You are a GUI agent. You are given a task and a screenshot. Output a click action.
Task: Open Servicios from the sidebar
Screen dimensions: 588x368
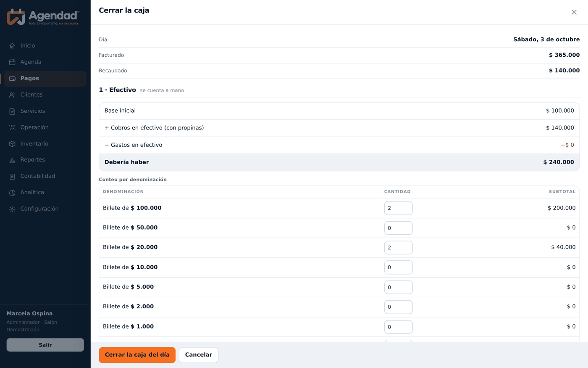click(x=45, y=111)
